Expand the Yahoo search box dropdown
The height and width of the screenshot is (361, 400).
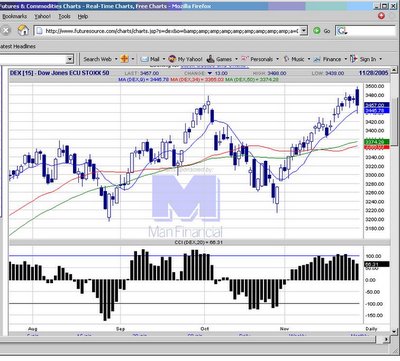70,59
